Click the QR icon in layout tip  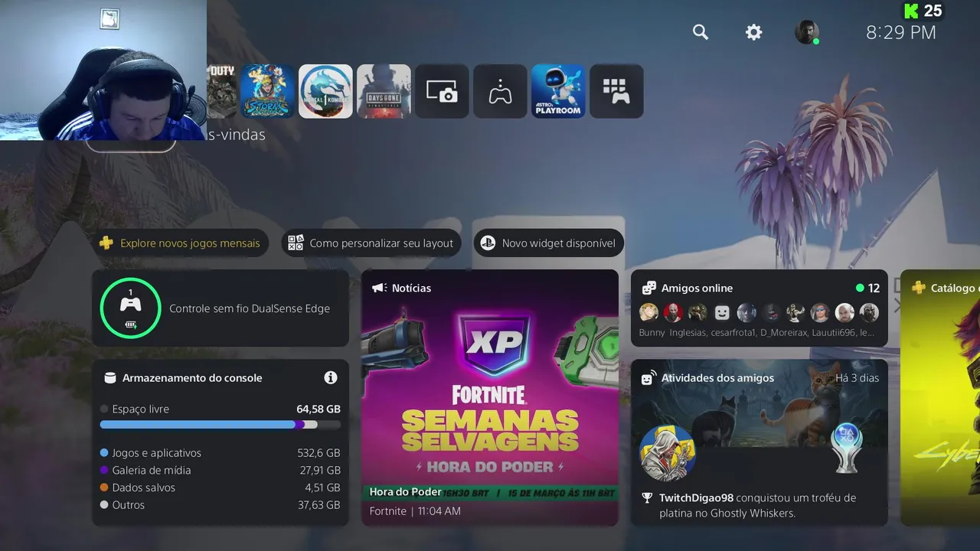point(296,243)
